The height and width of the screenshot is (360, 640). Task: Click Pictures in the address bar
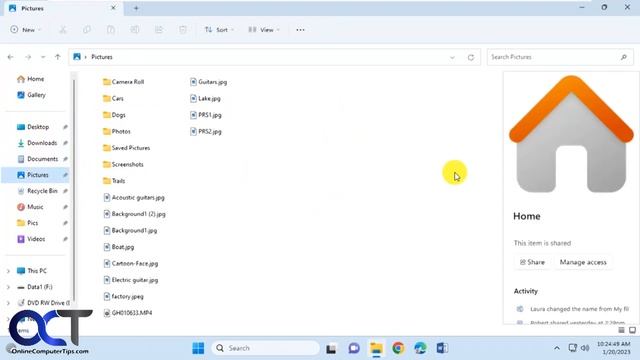pyautogui.click(x=102, y=57)
